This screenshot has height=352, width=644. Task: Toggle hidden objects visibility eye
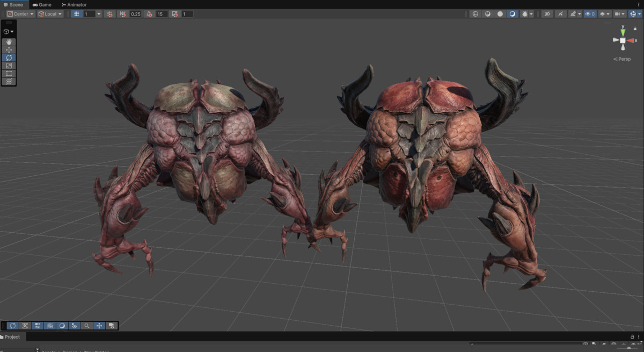point(590,14)
